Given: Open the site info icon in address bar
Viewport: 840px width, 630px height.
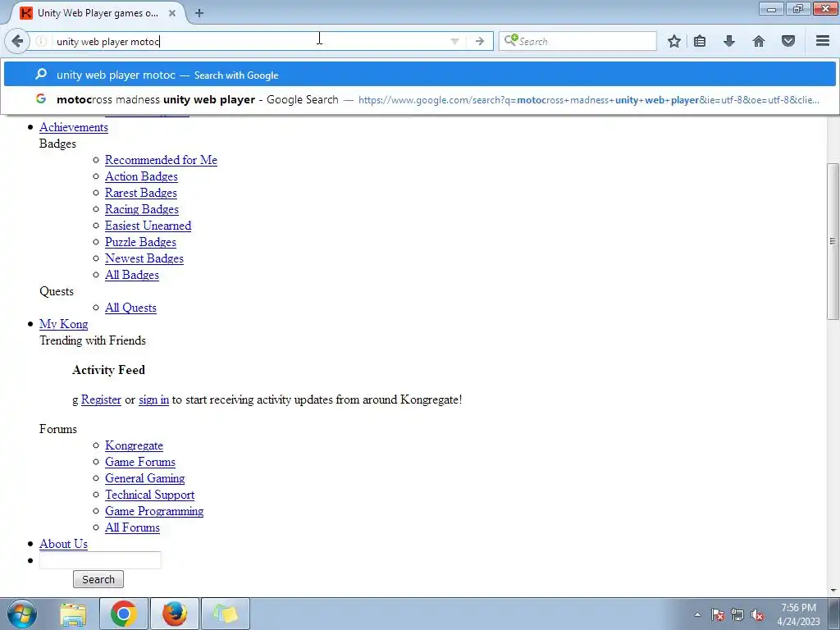Looking at the screenshot, I should [x=41, y=41].
